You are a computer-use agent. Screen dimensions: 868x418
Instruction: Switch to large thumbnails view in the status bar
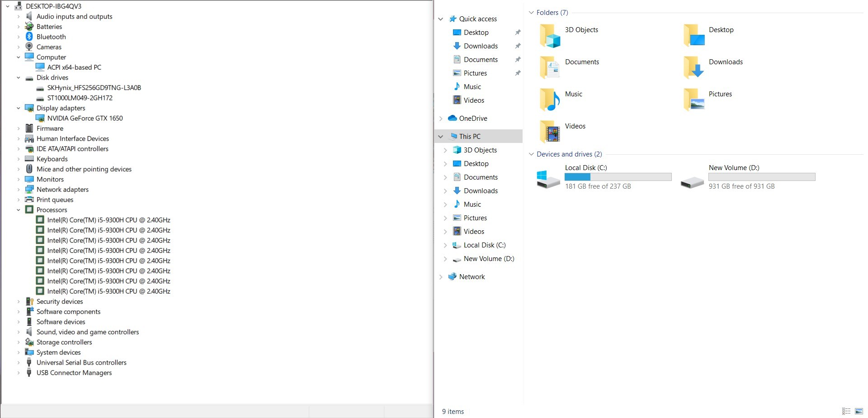coord(858,411)
